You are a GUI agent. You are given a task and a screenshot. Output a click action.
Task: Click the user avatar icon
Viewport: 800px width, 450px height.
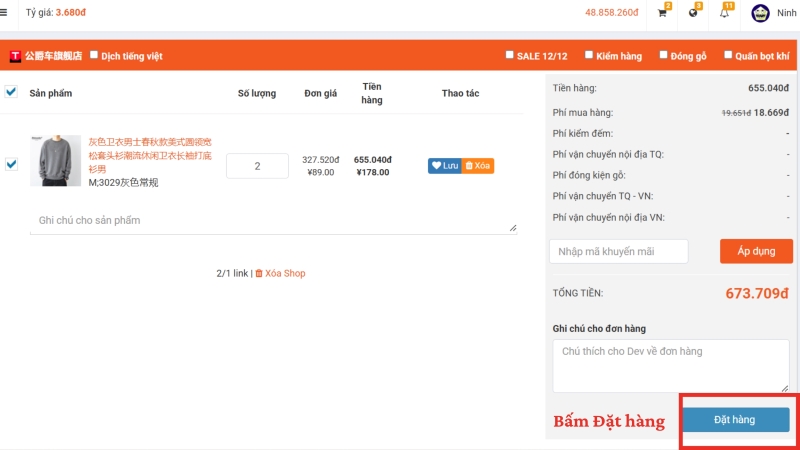[760, 13]
